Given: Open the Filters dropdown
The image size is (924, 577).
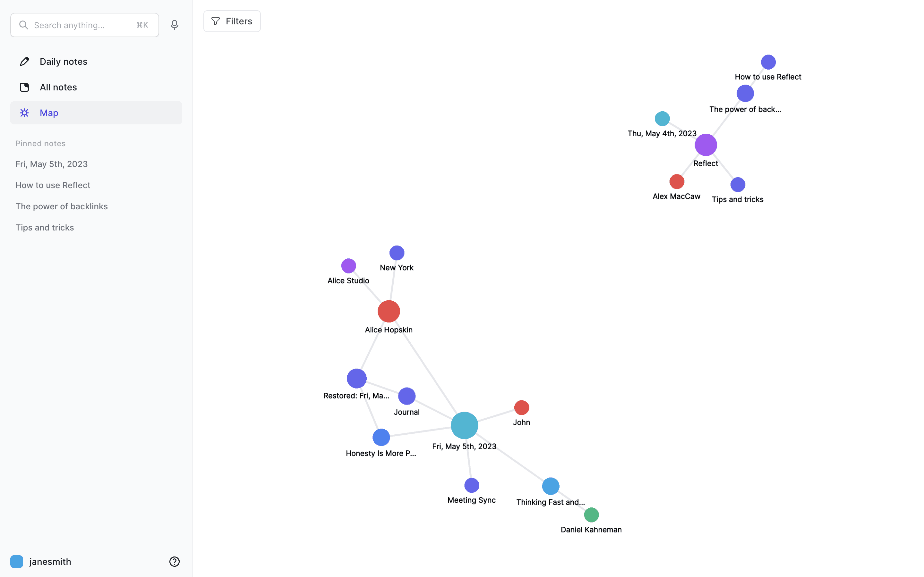Looking at the screenshot, I should pyautogui.click(x=232, y=21).
